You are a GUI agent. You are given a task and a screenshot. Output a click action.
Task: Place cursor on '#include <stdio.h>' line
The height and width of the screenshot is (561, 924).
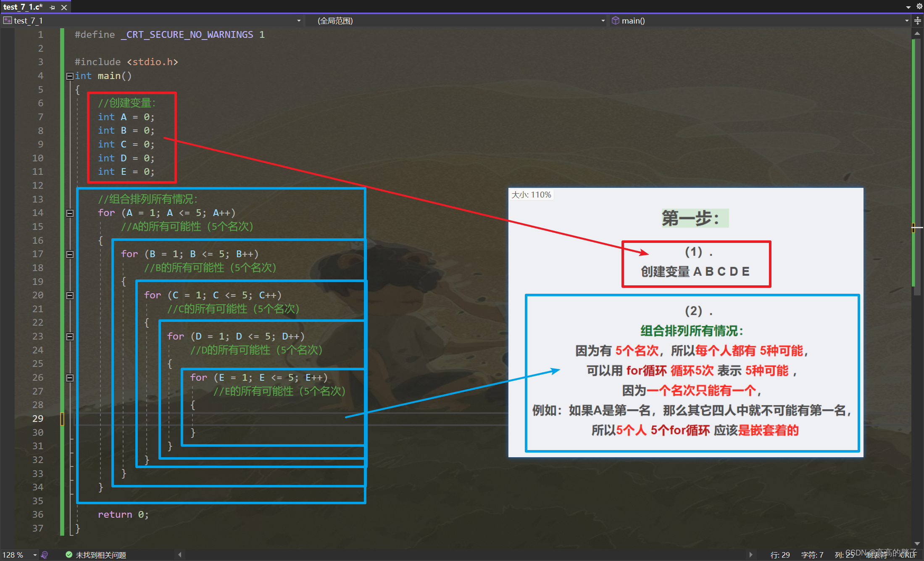[126, 62]
